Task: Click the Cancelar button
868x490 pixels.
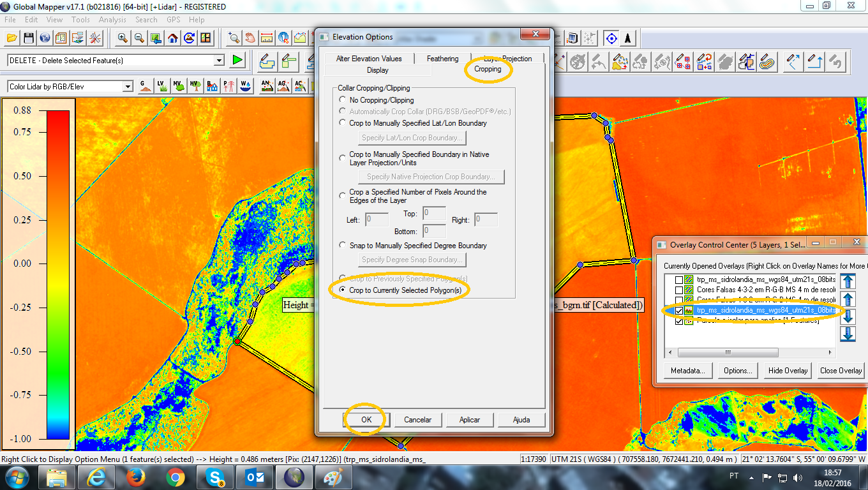Action: pos(417,420)
